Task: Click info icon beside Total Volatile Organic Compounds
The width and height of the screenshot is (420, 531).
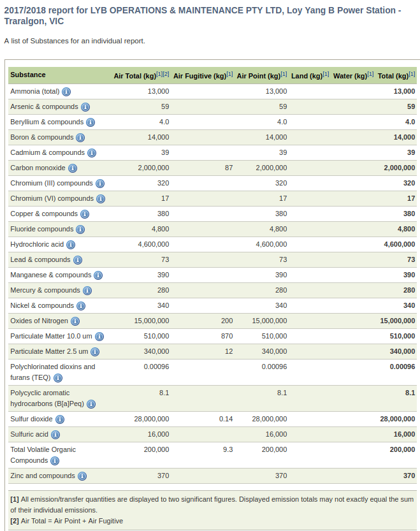Action: 55,461
